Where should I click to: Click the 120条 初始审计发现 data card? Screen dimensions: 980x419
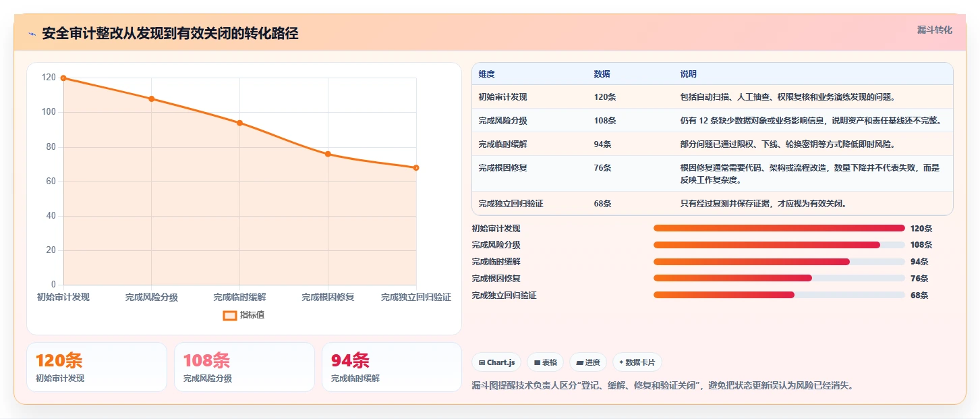(96, 367)
